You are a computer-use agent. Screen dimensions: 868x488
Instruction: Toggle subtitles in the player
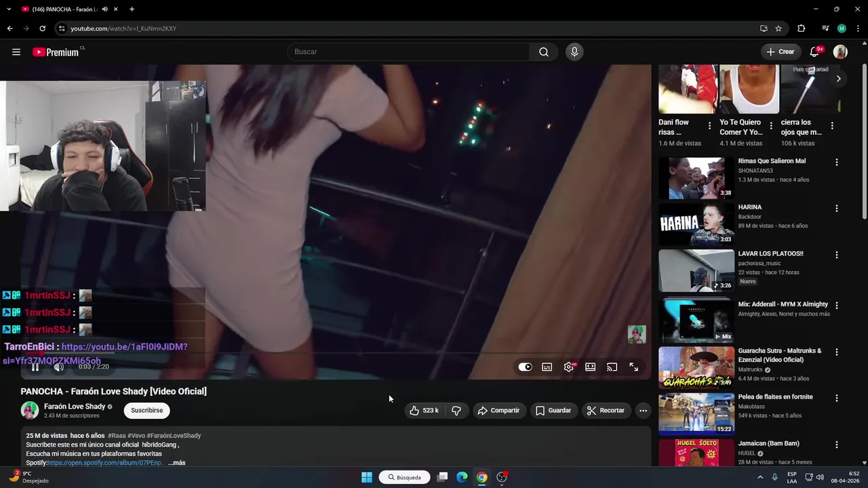tap(547, 367)
